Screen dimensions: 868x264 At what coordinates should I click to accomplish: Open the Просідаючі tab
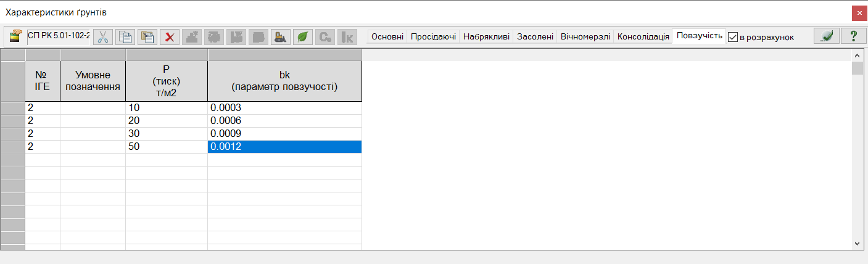pyautogui.click(x=432, y=36)
